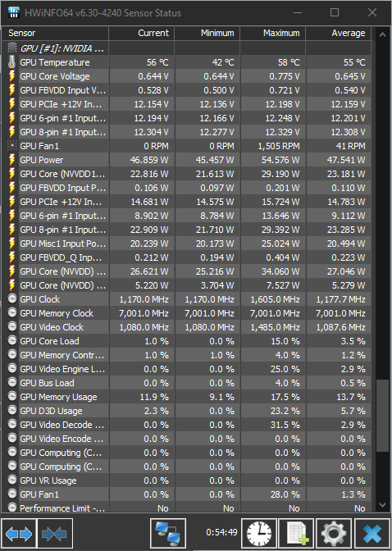392x551 pixels.
Task: Click the 56 °C current temperature value
Action: click(x=157, y=62)
